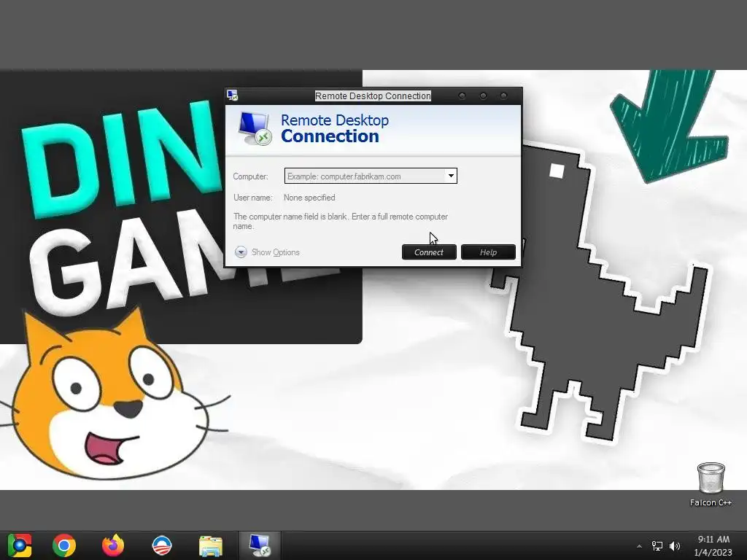Expand Show Options
Viewport: 747px width, 560px height.
tap(267, 252)
